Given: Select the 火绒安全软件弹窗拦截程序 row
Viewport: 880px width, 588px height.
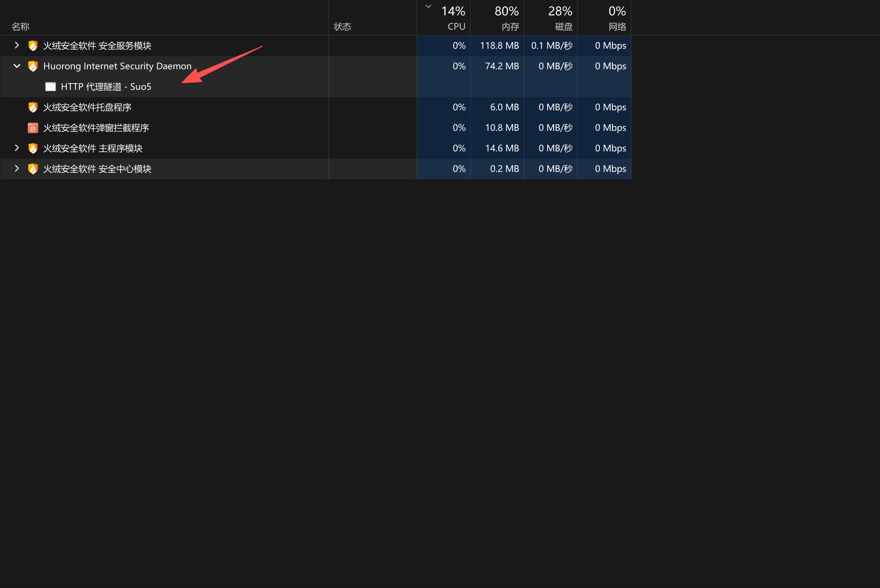Looking at the screenshot, I should (96, 128).
